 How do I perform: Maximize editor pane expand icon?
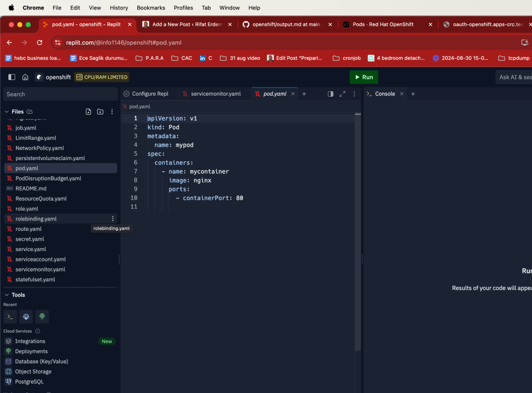[342, 94]
